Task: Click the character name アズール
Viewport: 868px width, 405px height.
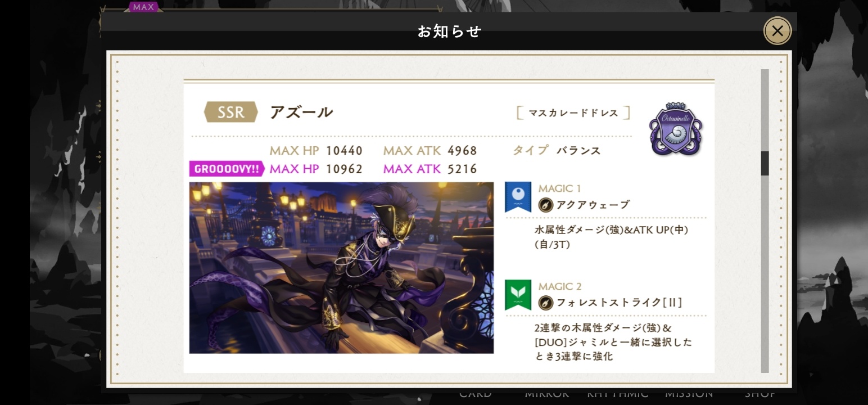Action: point(301,112)
